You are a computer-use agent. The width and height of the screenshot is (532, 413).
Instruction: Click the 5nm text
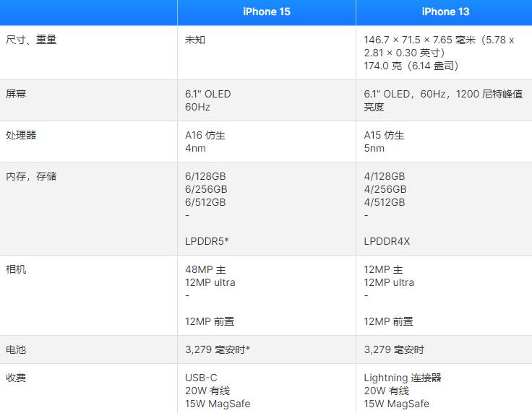click(x=374, y=148)
